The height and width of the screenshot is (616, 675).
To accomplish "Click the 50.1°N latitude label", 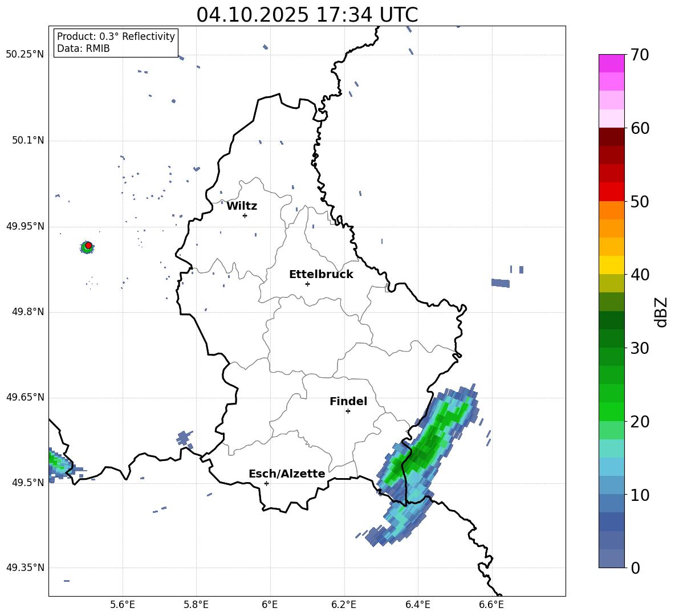I will pyautogui.click(x=28, y=141).
